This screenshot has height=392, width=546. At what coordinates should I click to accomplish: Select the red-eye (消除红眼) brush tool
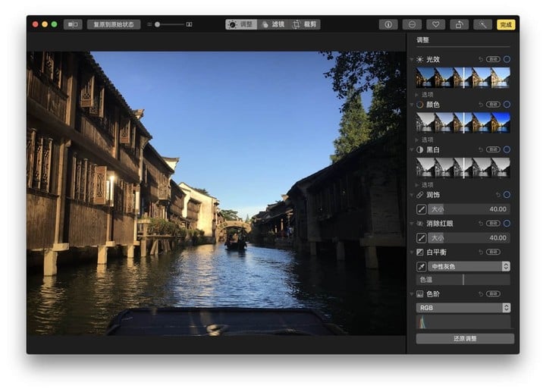[x=421, y=237]
